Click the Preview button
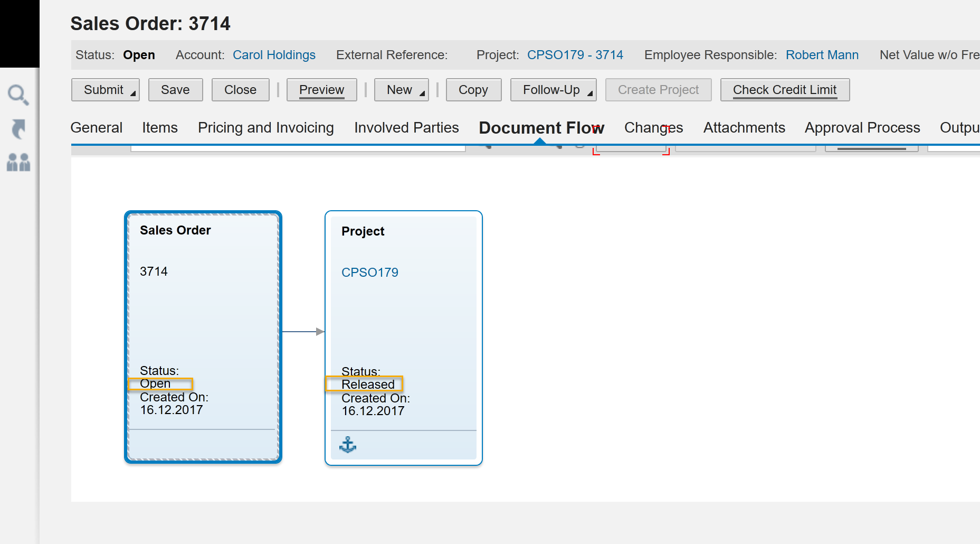980x544 pixels. (x=321, y=90)
